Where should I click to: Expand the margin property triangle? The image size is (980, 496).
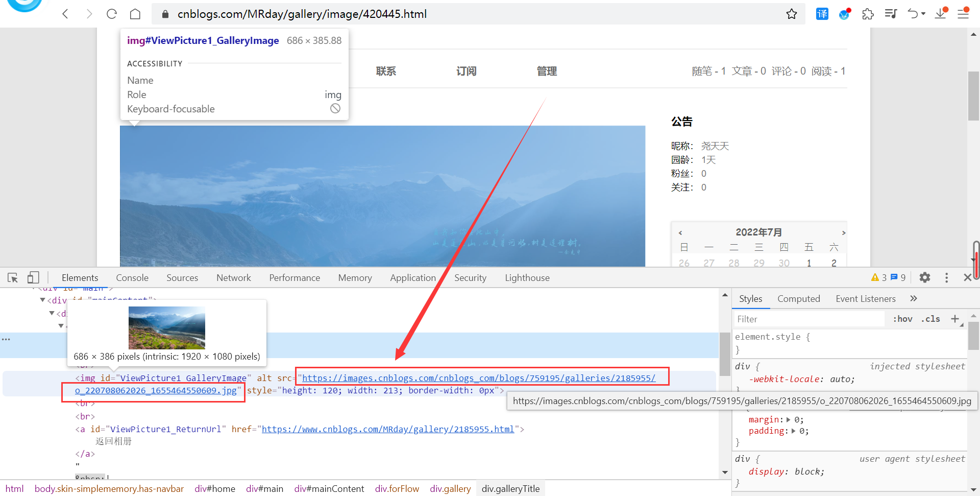coord(789,419)
